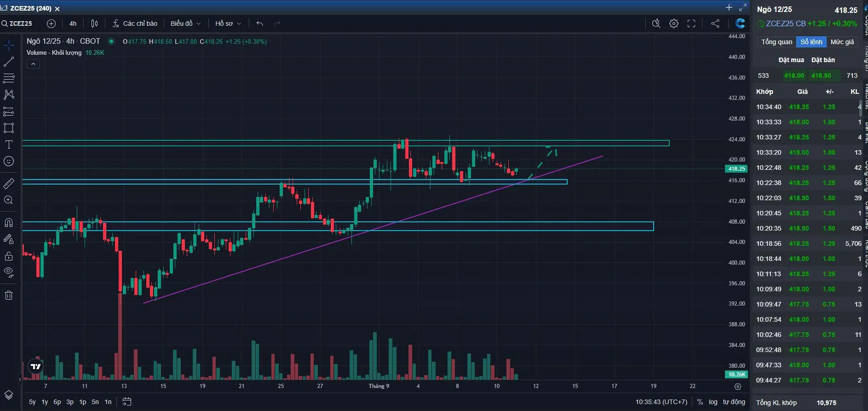The height and width of the screenshot is (411, 868).
Task: Click the ZCEZ25 symbol search field
Action: [21, 23]
